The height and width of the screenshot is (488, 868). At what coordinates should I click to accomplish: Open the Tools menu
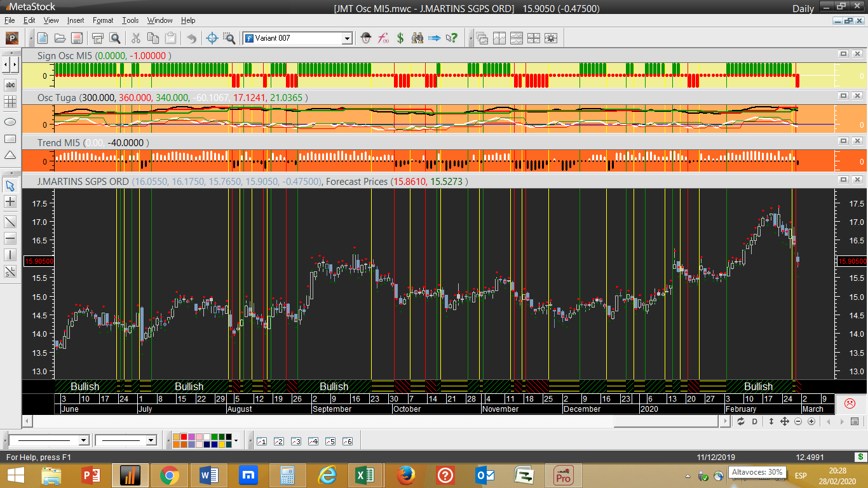130,20
